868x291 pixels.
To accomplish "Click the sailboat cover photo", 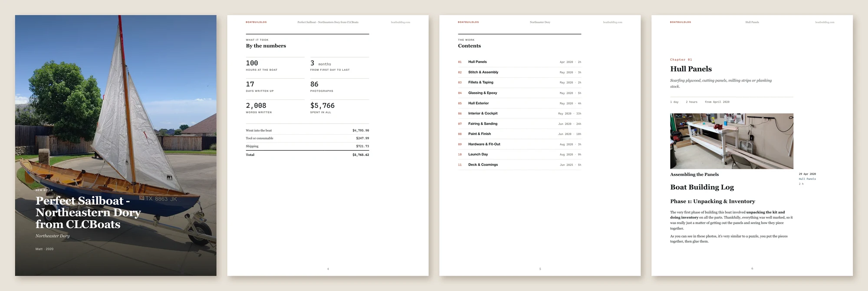I will [115, 145].
